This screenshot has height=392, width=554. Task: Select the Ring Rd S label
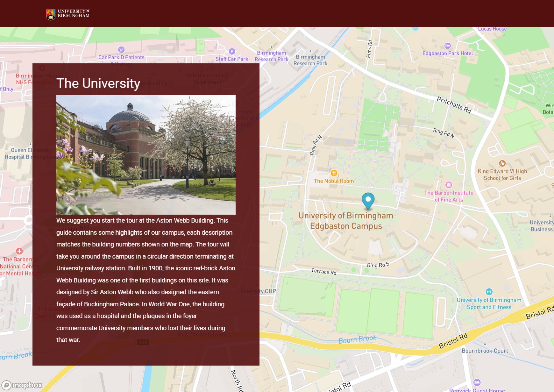[x=378, y=265]
